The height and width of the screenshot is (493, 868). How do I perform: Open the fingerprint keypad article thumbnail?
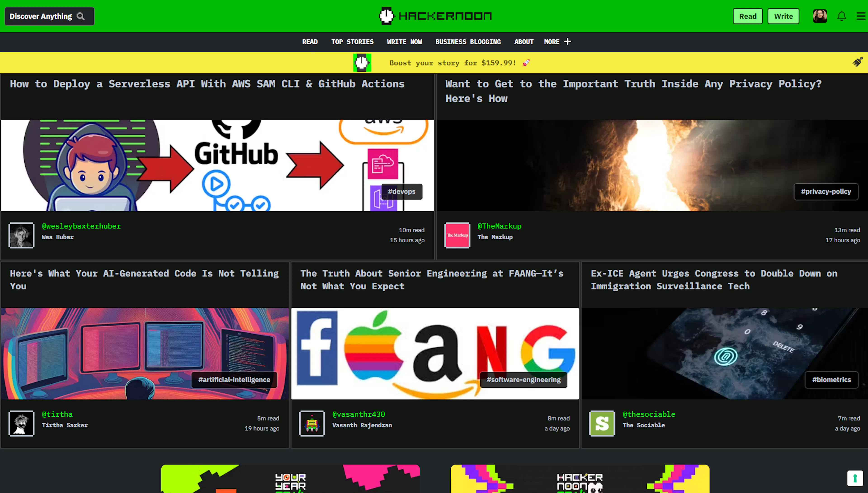(725, 354)
